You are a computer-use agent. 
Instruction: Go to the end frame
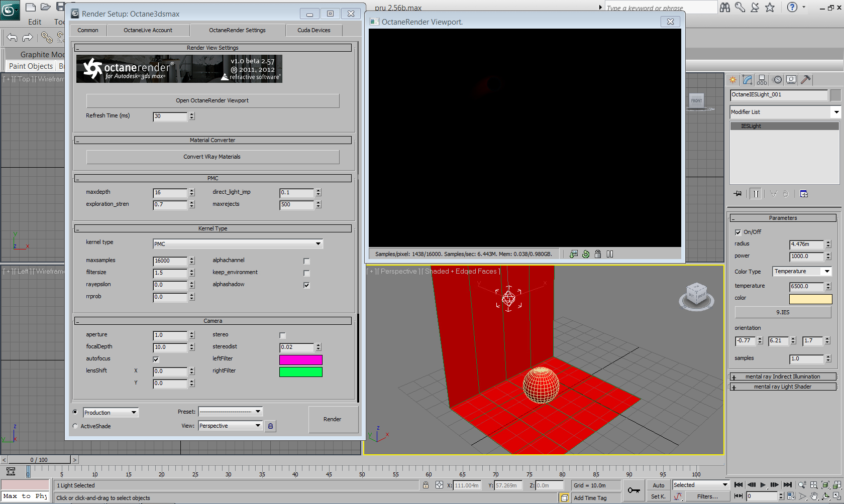tap(788, 485)
